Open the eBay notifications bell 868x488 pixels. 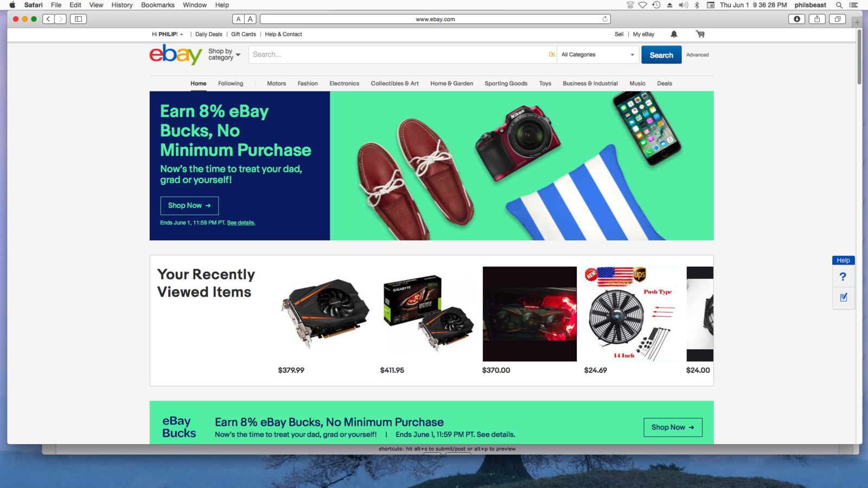tap(674, 34)
